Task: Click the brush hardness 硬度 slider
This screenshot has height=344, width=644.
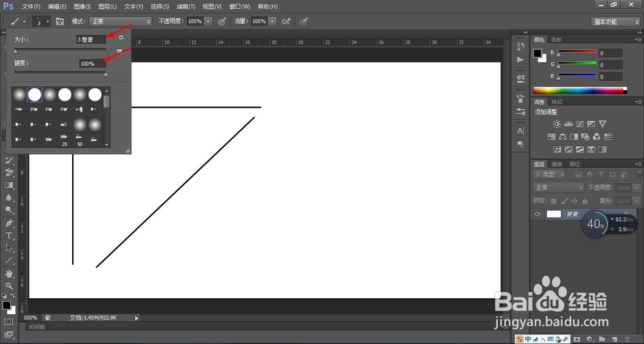Action: point(61,73)
